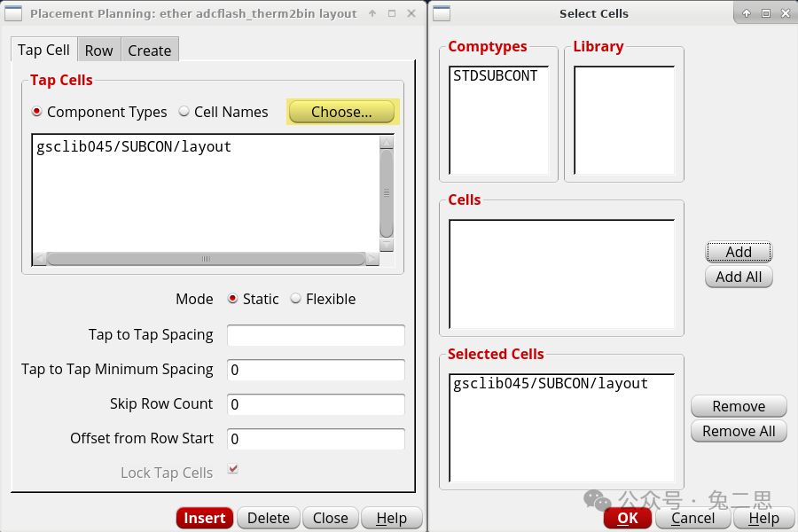The height and width of the screenshot is (532, 798).
Task: Switch to the Tap Cell tab
Action: click(x=43, y=50)
